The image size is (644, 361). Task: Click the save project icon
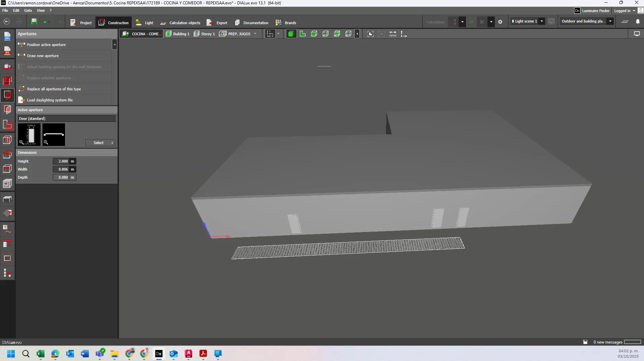tap(34, 22)
